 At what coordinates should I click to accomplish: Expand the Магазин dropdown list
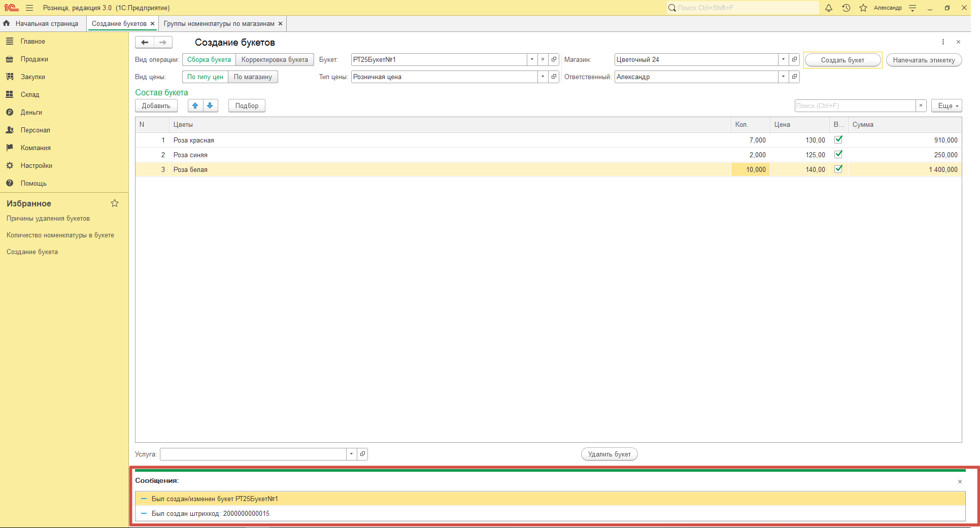783,59
